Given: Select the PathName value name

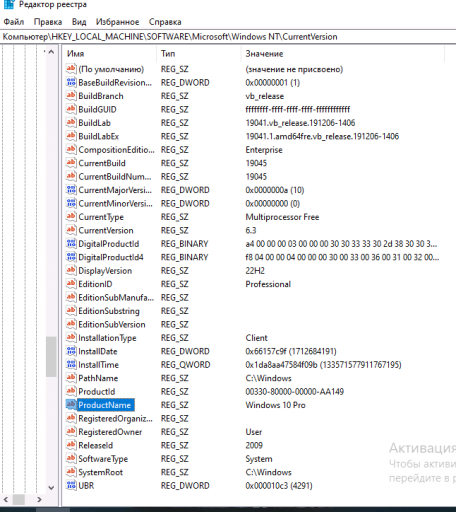Looking at the screenshot, I should (98, 378).
